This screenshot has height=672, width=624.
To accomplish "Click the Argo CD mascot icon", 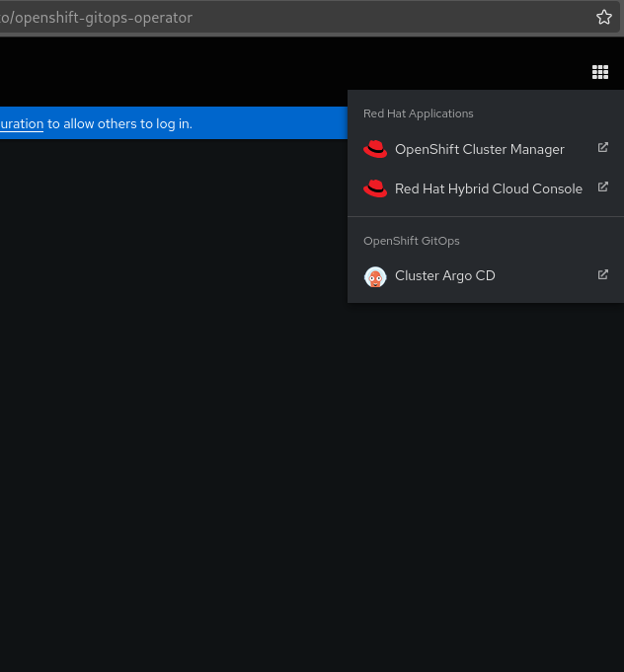I will point(375,277).
